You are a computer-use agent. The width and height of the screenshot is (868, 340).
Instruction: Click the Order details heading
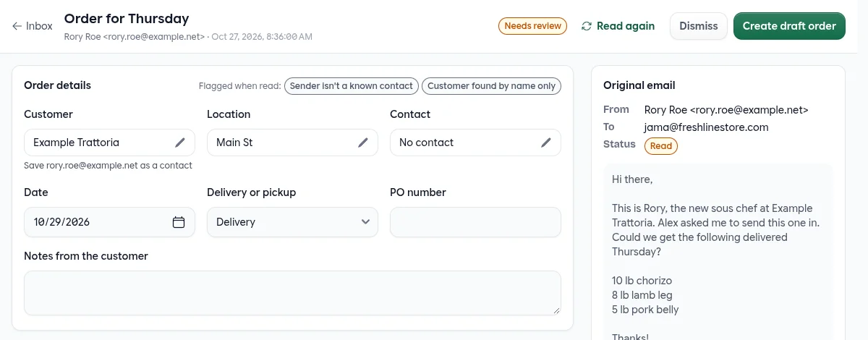click(x=58, y=85)
